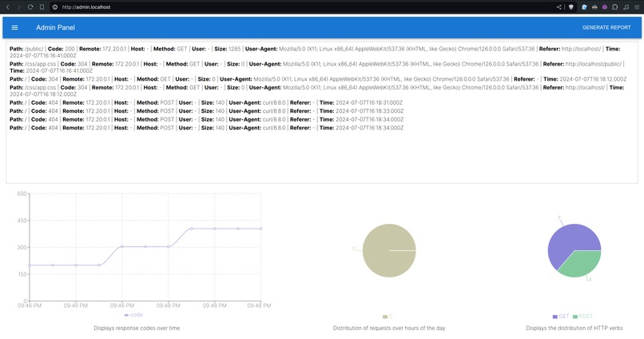
Task: Click the browser forward arrow
Action: point(18,7)
